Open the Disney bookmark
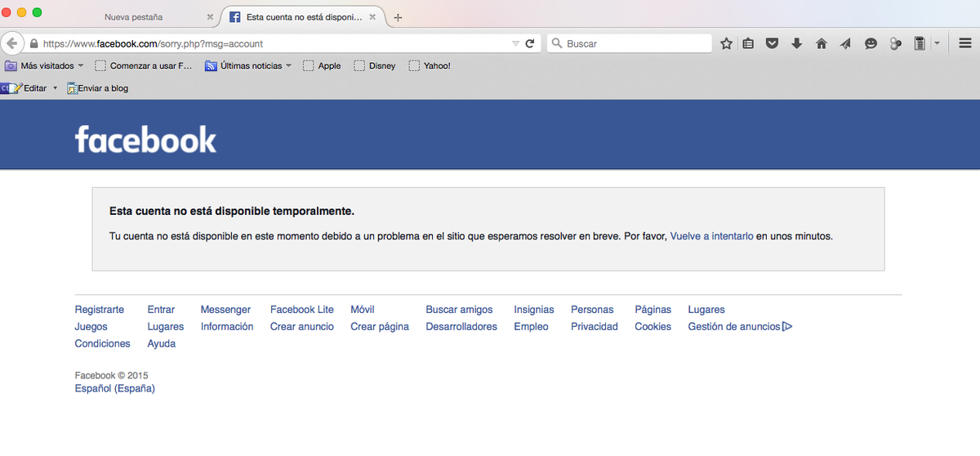This screenshot has width=980, height=456. [374, 65]
